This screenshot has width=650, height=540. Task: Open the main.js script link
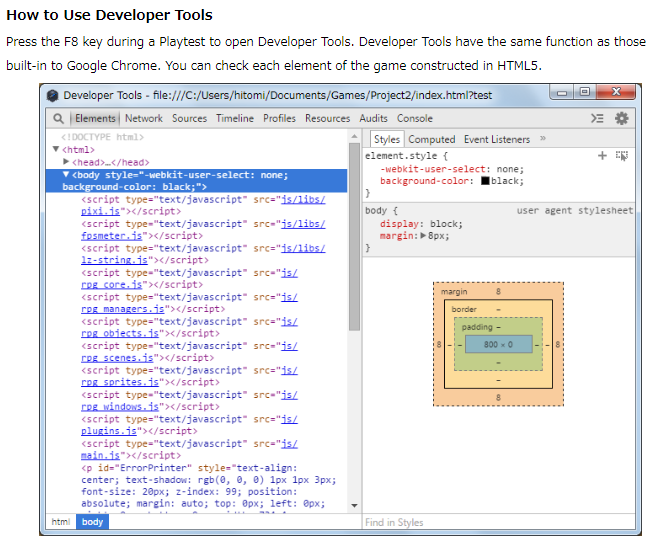(98, 455)
